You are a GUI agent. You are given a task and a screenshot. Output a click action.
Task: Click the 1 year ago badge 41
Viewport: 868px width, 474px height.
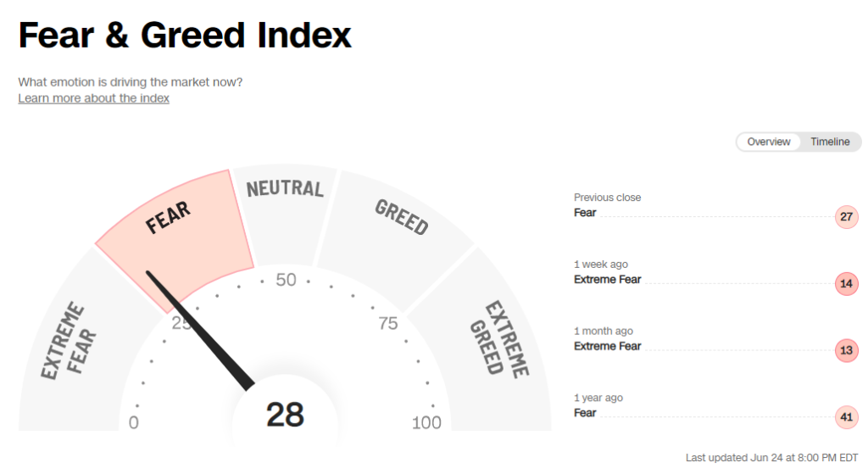[x=846, y=417]
